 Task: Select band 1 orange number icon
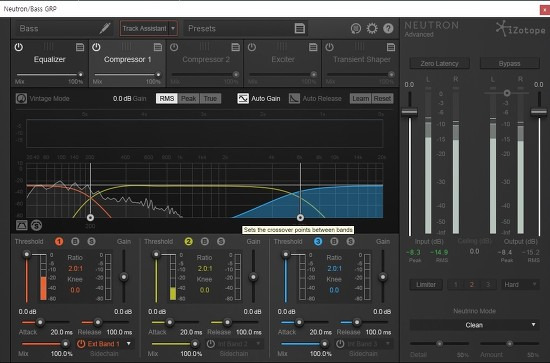59,241
